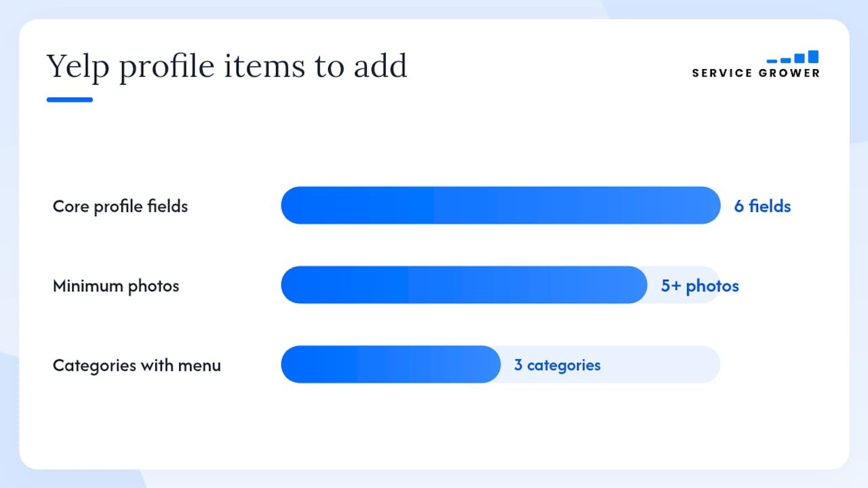Click the word SERVICE in the brand name

721,73
